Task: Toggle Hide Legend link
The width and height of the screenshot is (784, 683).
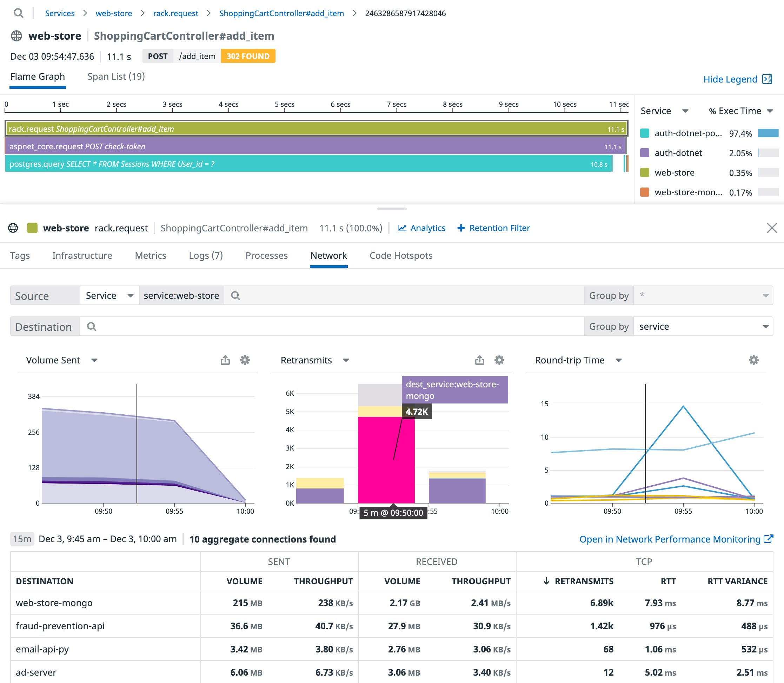Action: pos(730,79)
